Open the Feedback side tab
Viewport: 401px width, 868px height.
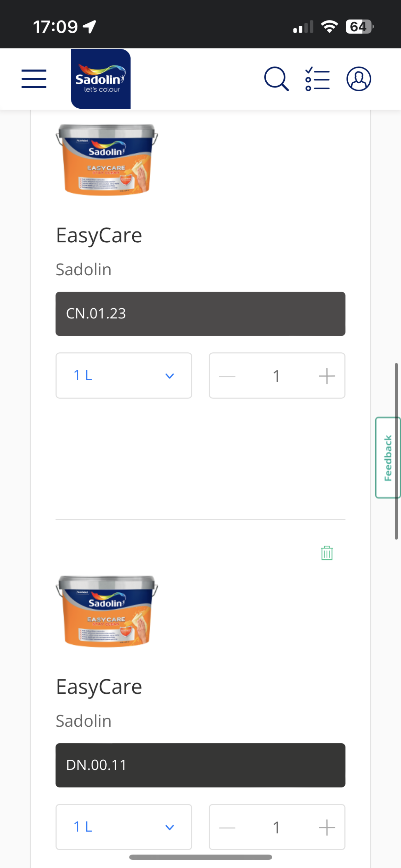tap(388, 458)
